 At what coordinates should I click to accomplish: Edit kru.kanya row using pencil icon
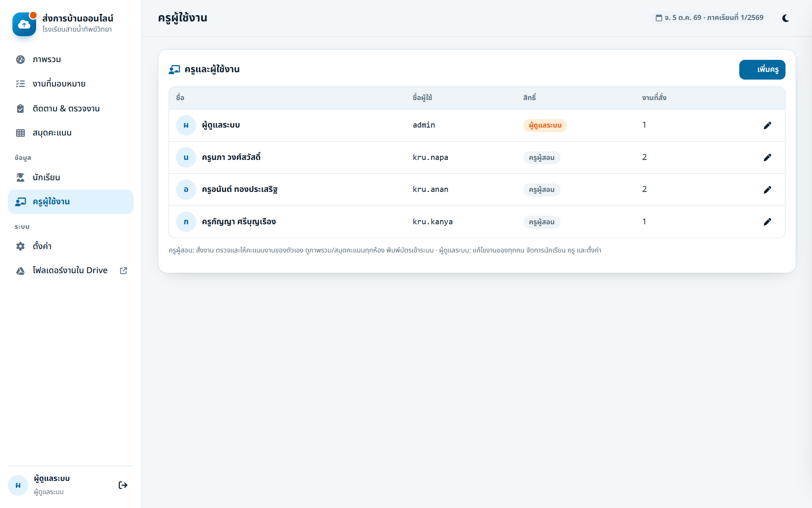767,222
